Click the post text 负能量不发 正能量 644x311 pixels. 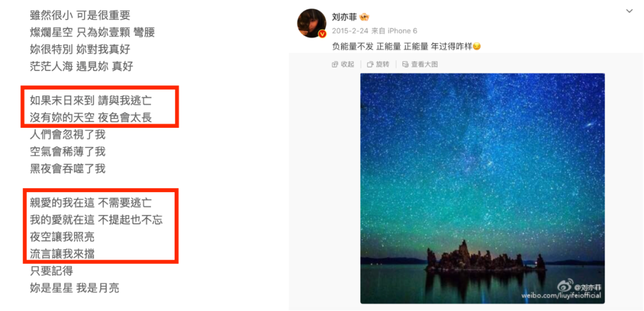point(366,47)
